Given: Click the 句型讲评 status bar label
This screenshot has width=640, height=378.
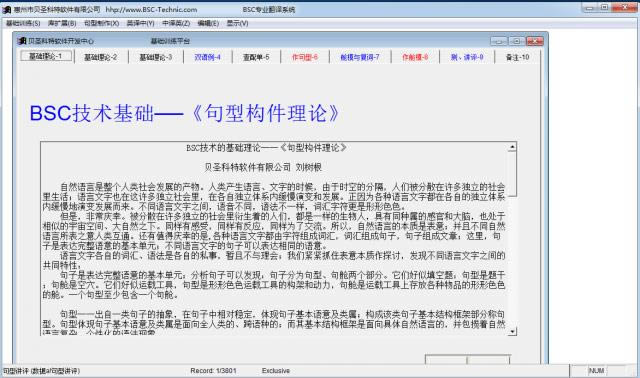Looking at the screenshot, I should pyautogui.click(x=41, y=371).
